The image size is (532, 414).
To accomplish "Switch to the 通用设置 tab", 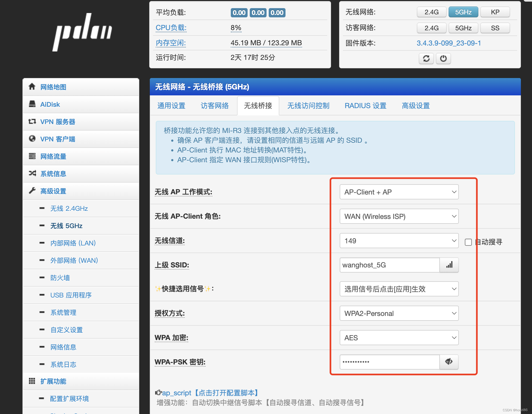I will [x=171, y=106].
